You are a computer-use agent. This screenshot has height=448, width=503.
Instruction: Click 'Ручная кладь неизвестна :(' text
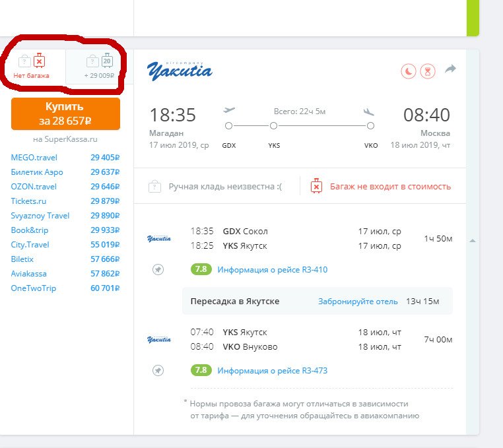225,186
